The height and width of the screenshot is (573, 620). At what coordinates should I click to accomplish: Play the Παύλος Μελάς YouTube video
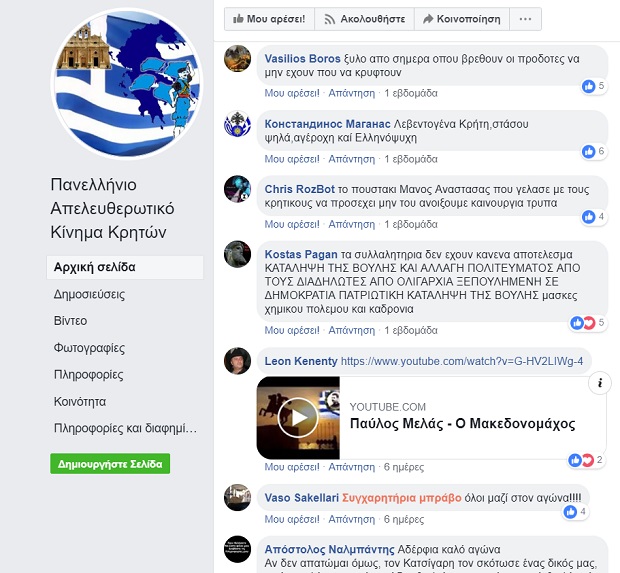pos(298,418)
